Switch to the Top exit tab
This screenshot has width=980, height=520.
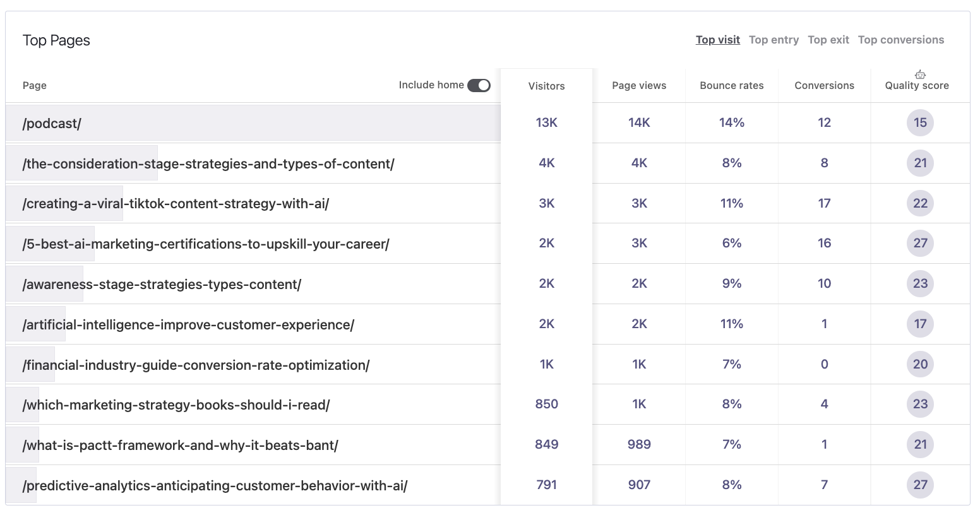(x=828, y=40)
